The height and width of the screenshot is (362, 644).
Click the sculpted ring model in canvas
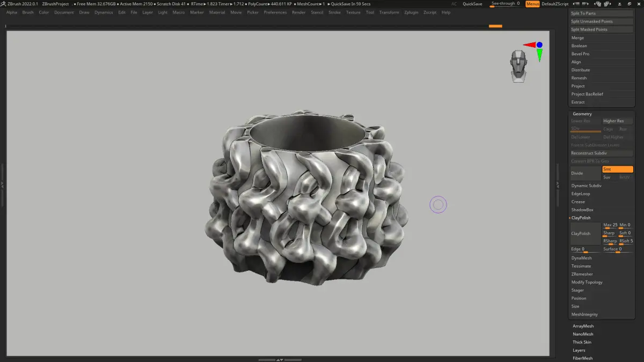pyautogui.click(x=306, y=198)
